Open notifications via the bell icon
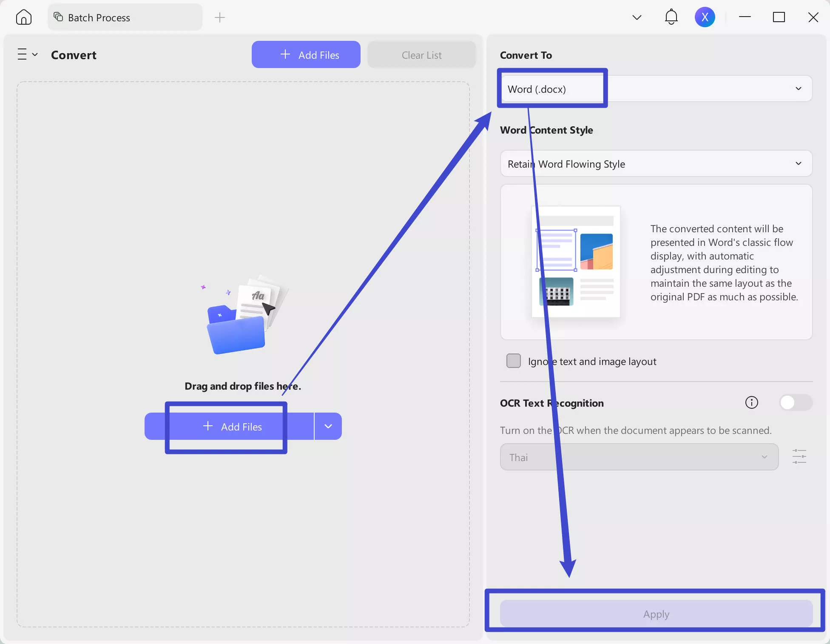The height and width of the screenshot is (644, 830). tap(671, 17)
